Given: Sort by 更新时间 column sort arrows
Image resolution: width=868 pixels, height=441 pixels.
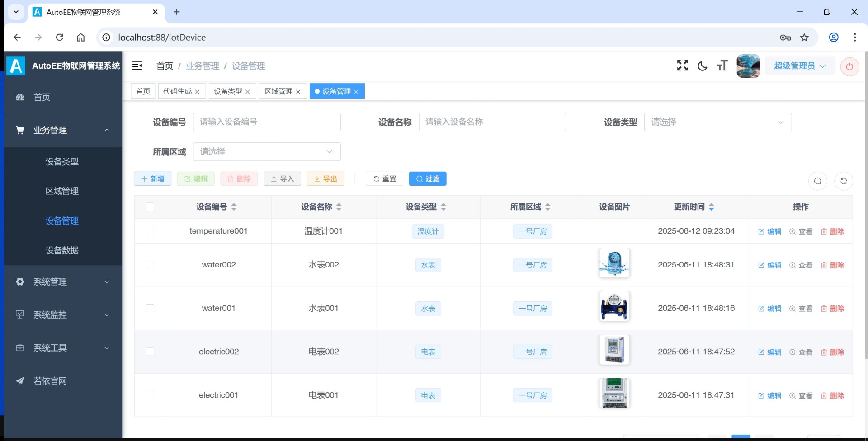Looking at the screenshot, I should pos(711,207).
